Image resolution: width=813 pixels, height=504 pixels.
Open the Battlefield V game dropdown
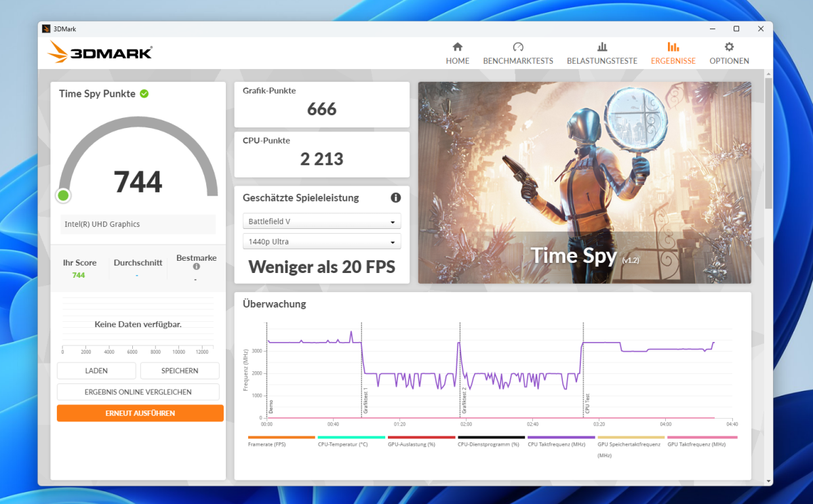point(321,222)
